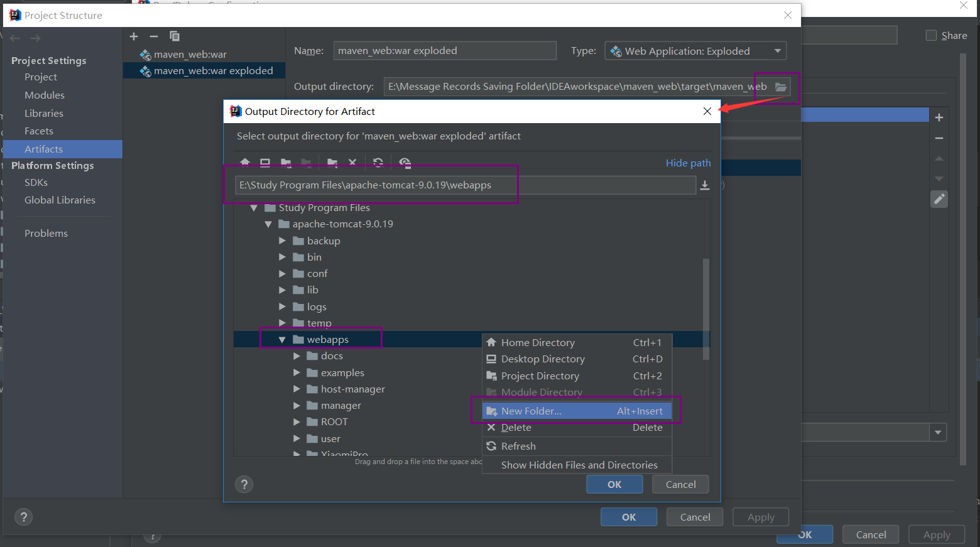The height and width of the screenshot is (547, 980).
Task: Select the Project Directory toolbar icon
Action: point(286,162)
